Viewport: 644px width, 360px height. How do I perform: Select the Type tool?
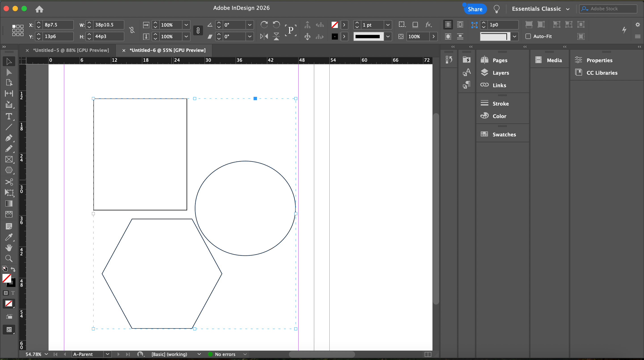tap(9, 116)
